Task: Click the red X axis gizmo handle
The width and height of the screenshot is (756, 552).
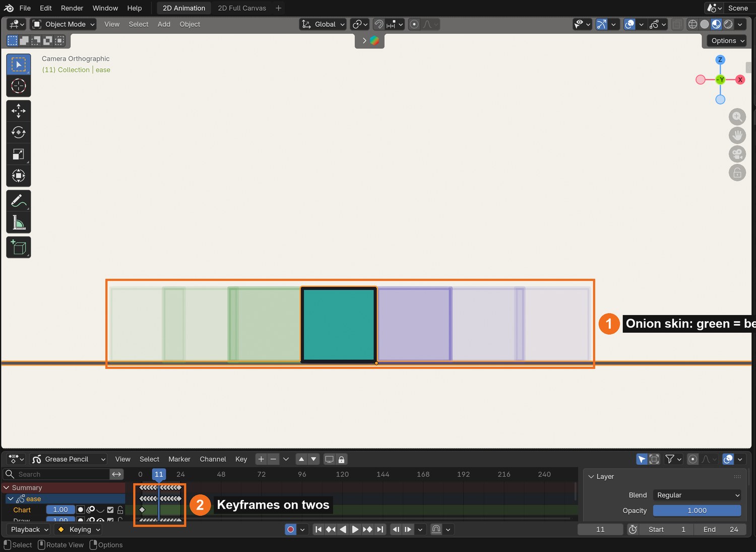Action: (740, 80)
